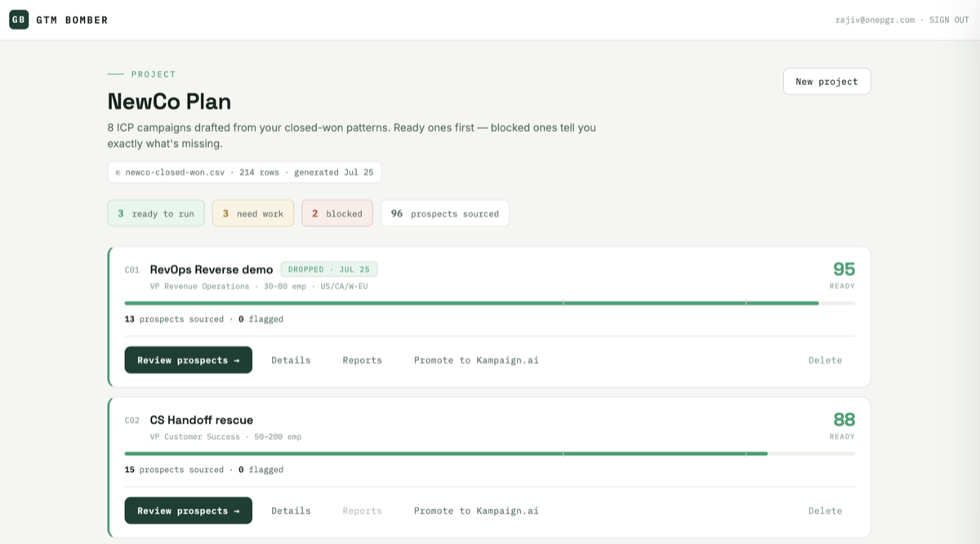Filter by 3 need work

[253, 213]
